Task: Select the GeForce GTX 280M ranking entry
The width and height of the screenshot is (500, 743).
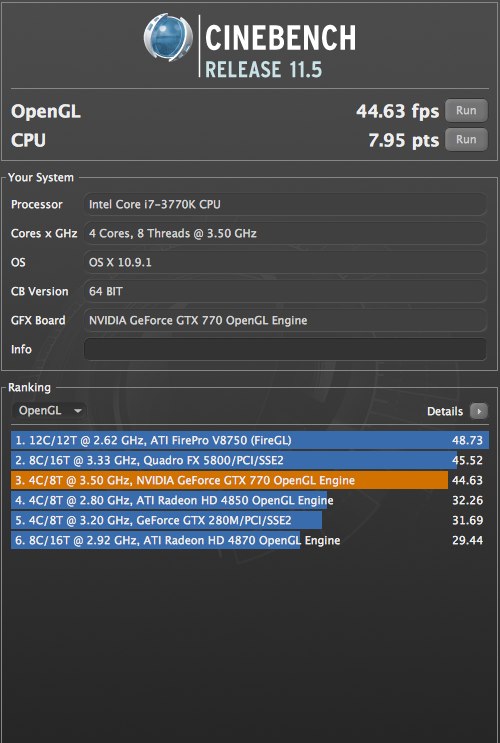Action: pos(250,520)
